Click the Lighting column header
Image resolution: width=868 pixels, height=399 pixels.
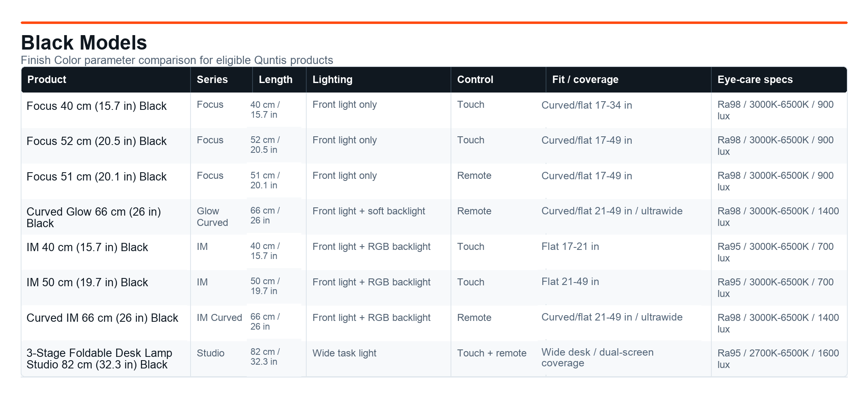coord(379,80)
